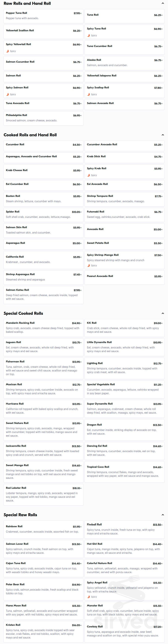Collapse the Cooked Rolls and Hand Roll section
This screenshot has height=644, width=168.
point(163,135)
